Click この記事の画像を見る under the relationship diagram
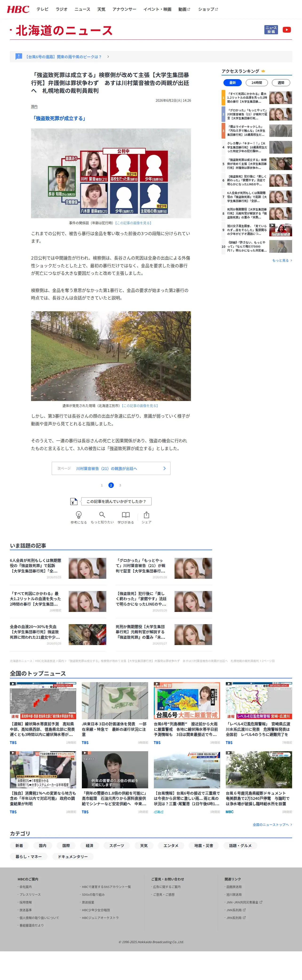 coord(133,223)
